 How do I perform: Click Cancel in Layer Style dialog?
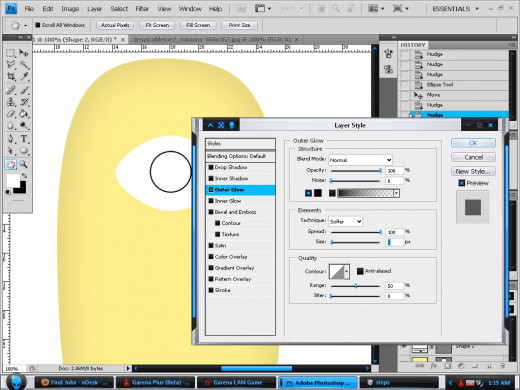[473, 157]
